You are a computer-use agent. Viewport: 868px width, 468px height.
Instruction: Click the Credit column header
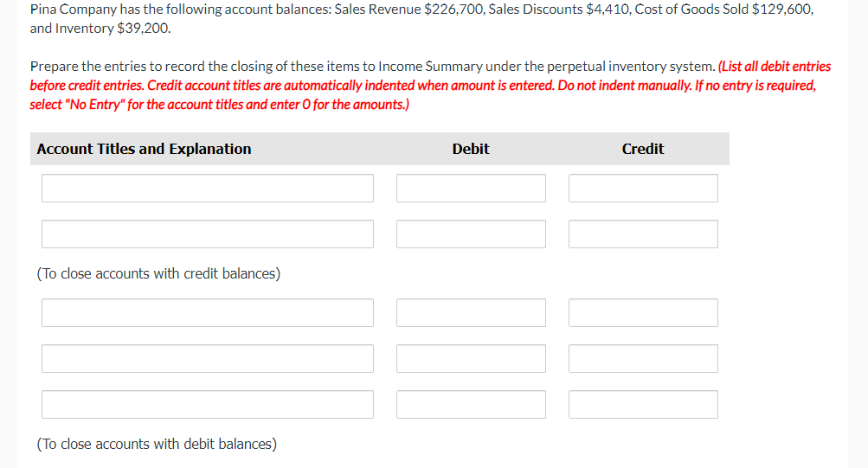[643, 149]
